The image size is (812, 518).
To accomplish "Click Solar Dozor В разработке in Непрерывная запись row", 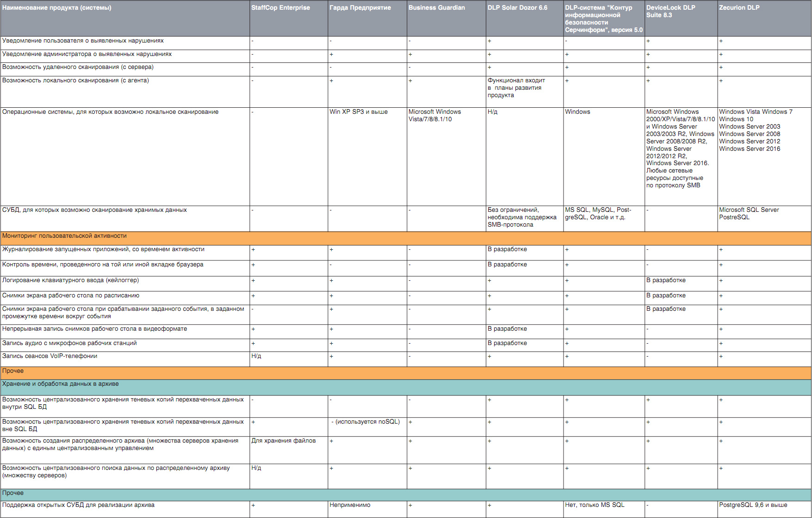I will [x=525, y=332].
